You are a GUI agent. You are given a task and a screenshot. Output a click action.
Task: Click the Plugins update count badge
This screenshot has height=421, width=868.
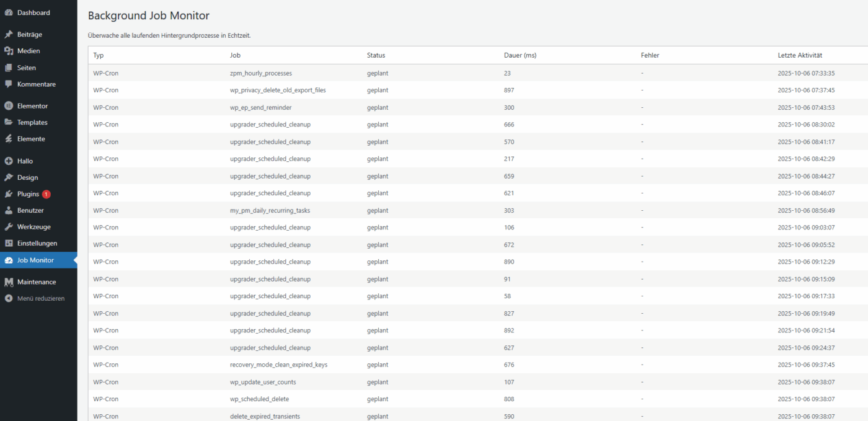click(46, 194)
